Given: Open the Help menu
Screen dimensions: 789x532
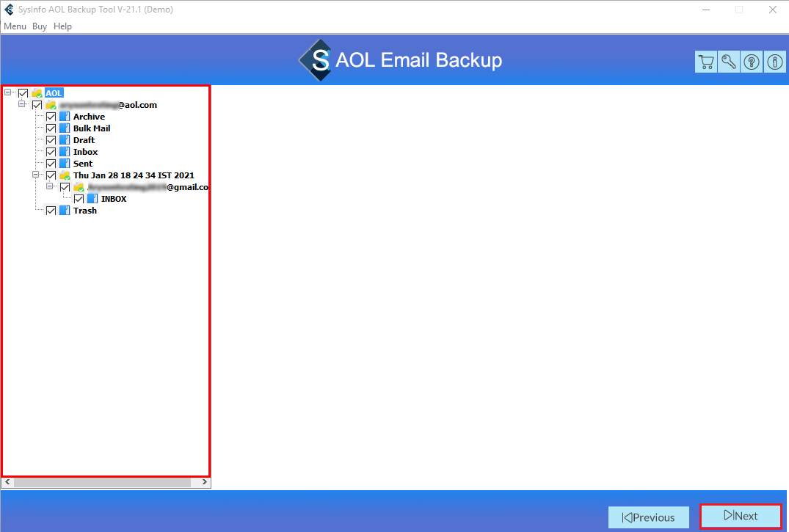Looking at the screenshot, I should click(63, 26).
